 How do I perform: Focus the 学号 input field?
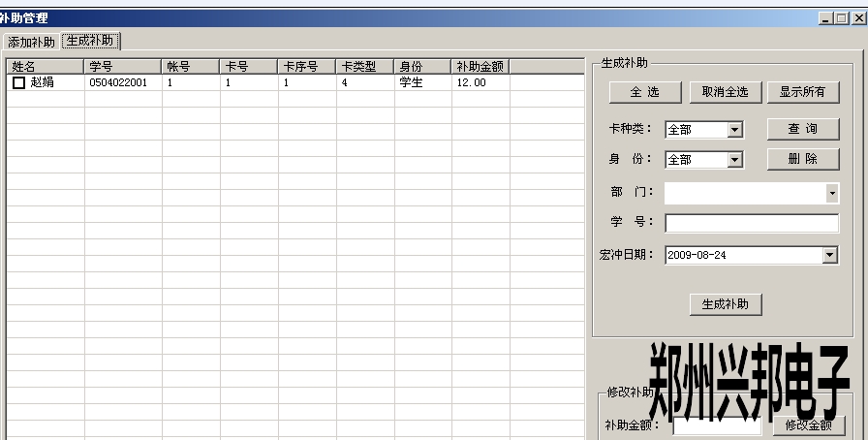pyautogui.click(x=752, y=223)
